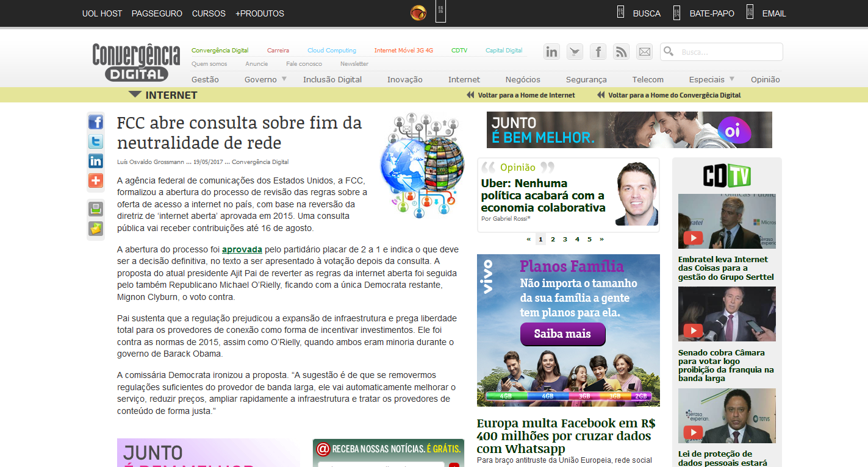Share the article on Twitter via sidebar

[x=96, y=142]
